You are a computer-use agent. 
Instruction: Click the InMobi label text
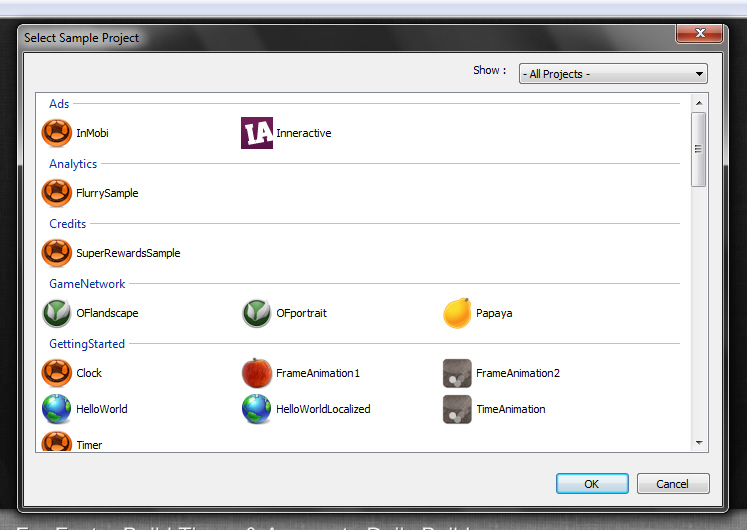point(92,133)
